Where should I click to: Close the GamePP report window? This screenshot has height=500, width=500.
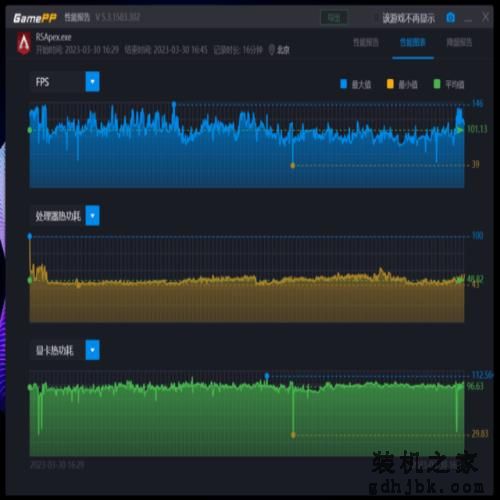(x=485, y=17)
